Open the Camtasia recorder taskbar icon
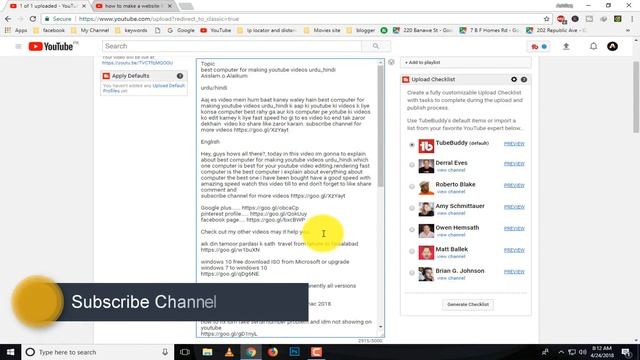This screenshot has height=360, width=640. pyautogui.click(x=316, y=352)
